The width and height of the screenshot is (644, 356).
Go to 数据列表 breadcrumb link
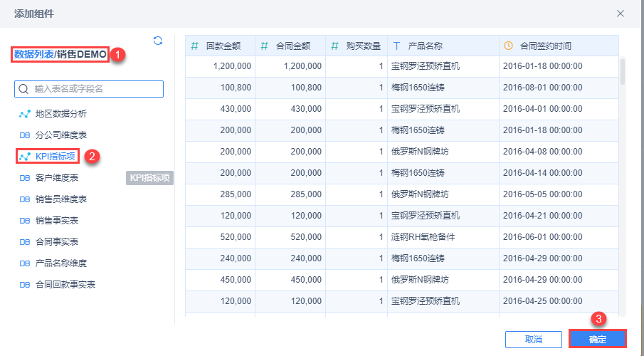tap(33, 54)
